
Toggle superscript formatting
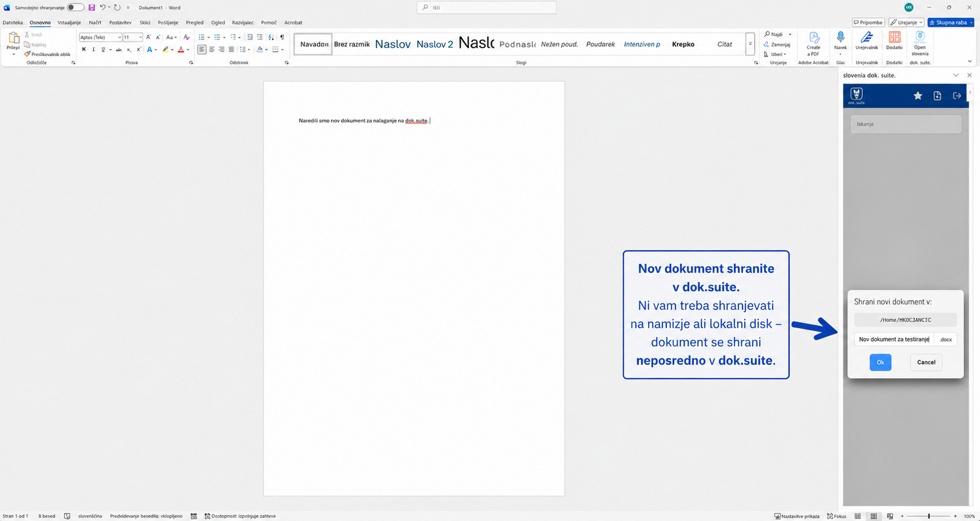point(138,50)
